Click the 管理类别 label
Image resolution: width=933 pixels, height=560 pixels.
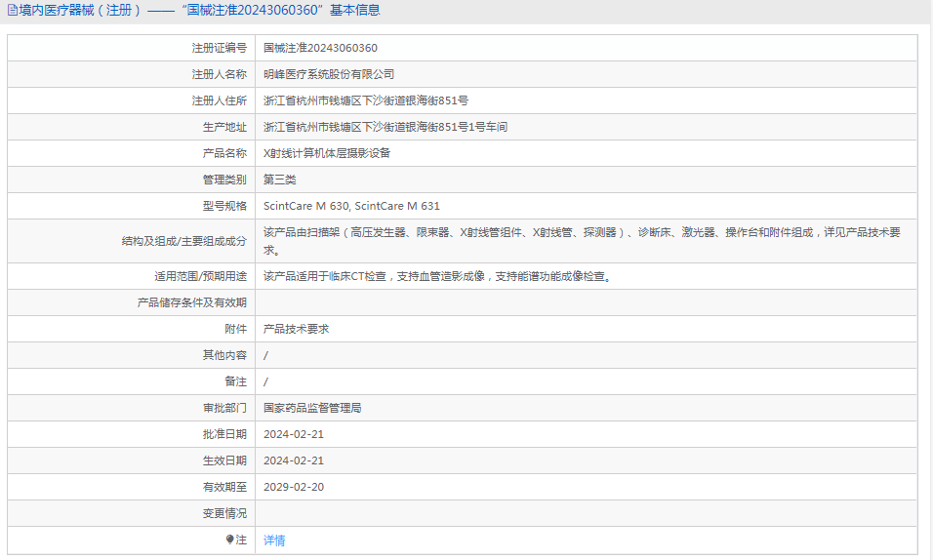point(224,180)
